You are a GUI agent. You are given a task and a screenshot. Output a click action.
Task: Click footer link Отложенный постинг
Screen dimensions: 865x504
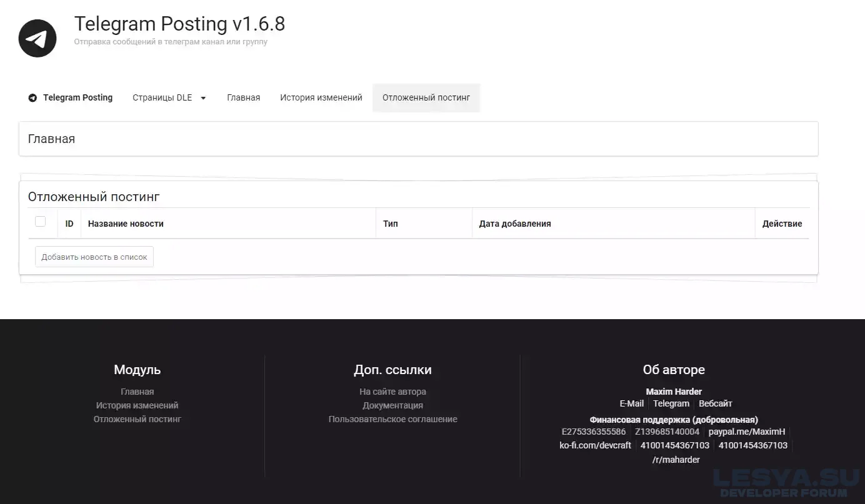[x=137, y=419]
